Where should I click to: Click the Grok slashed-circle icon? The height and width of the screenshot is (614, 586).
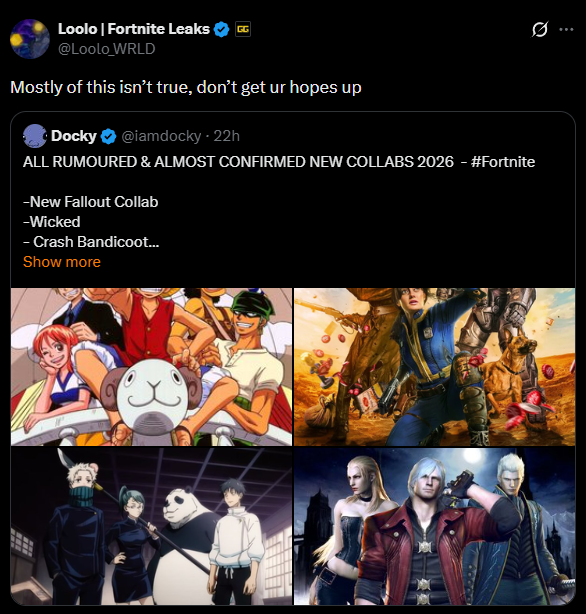540,29
